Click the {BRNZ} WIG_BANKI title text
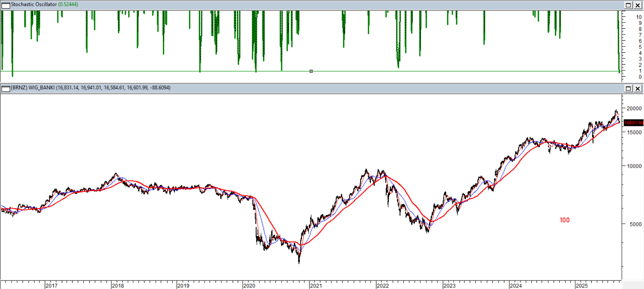 pos(33,88)
